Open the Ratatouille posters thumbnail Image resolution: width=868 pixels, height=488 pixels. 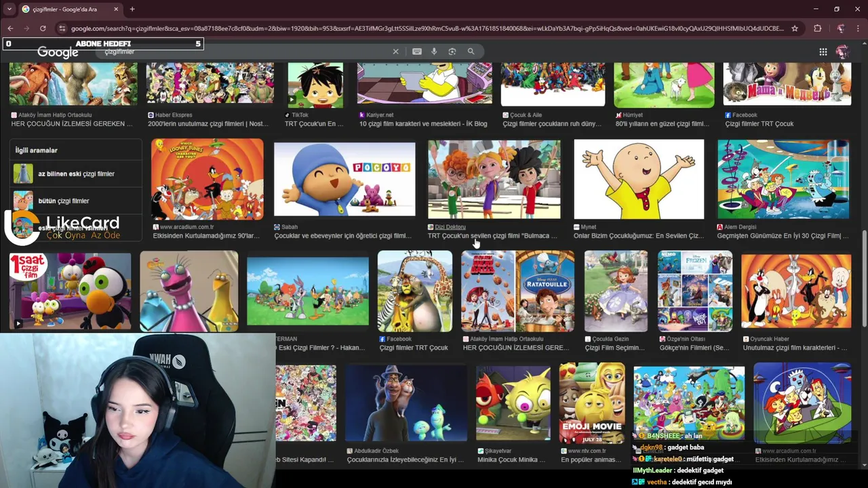(518, 291)
